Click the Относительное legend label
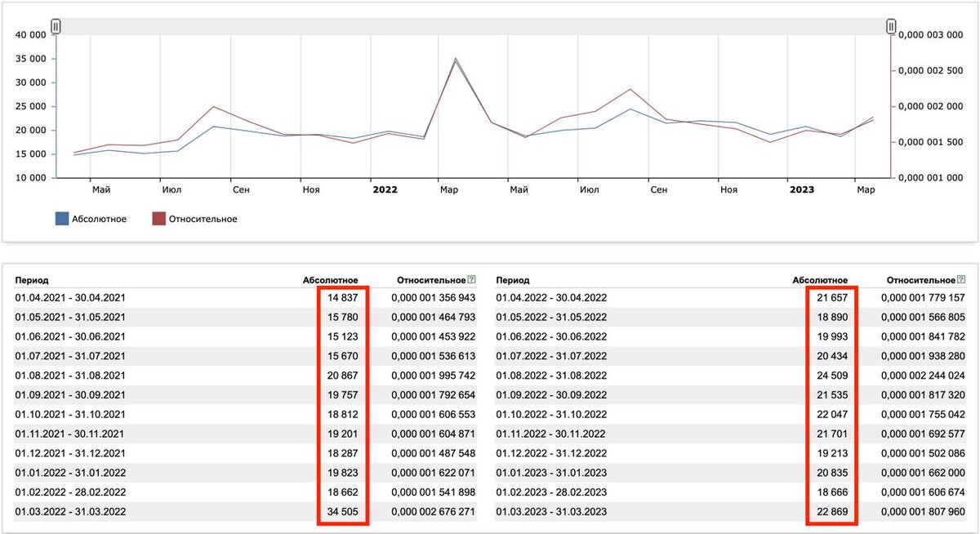Viewport: 980px width, 534px height. [203, 219]
